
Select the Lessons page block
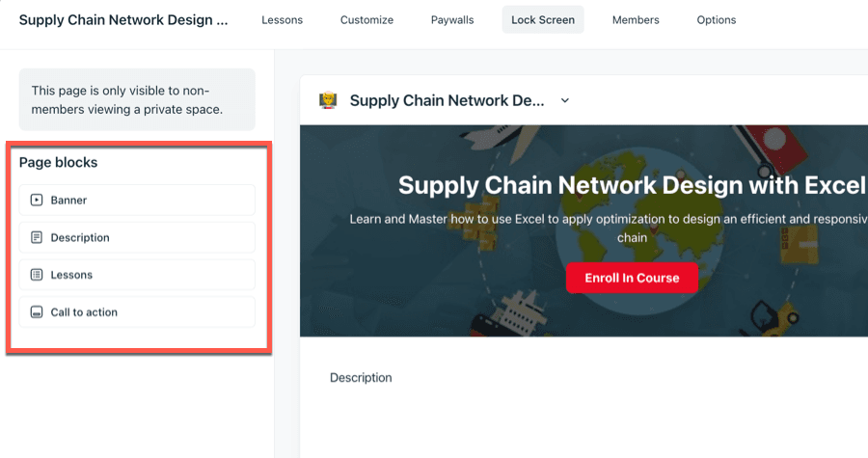pos(137,275)
